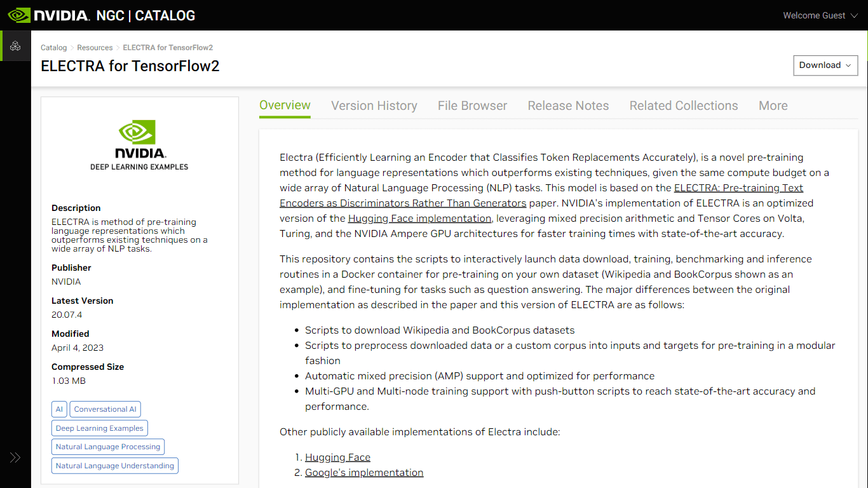Click the Natural Language Processing tag
This screenshot has height=488, width=868.
coord(108,447)
